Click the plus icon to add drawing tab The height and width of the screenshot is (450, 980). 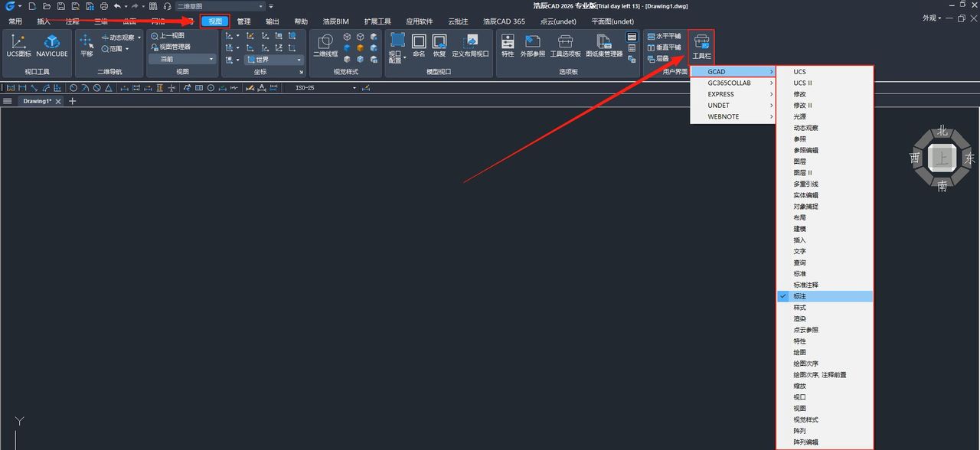pyautogui.click(x=73, y=101)
